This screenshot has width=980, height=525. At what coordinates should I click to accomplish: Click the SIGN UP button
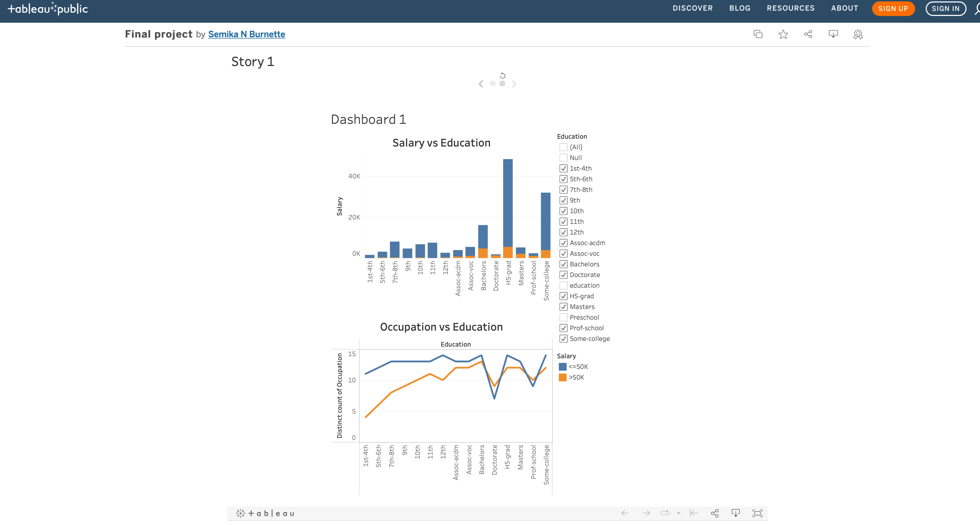coord(893,9)
